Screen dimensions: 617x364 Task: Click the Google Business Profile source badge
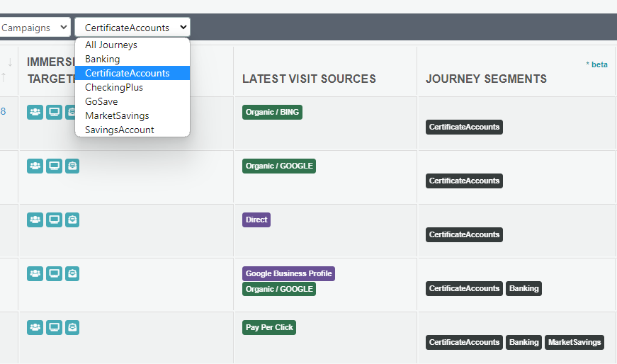click(288, 273)
